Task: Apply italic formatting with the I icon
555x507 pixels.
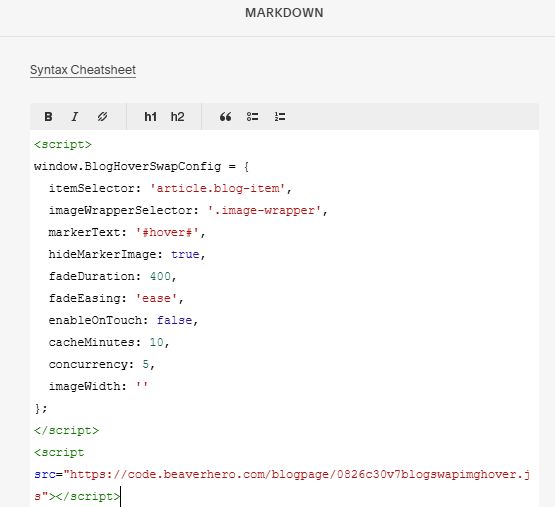Action: 75,117
